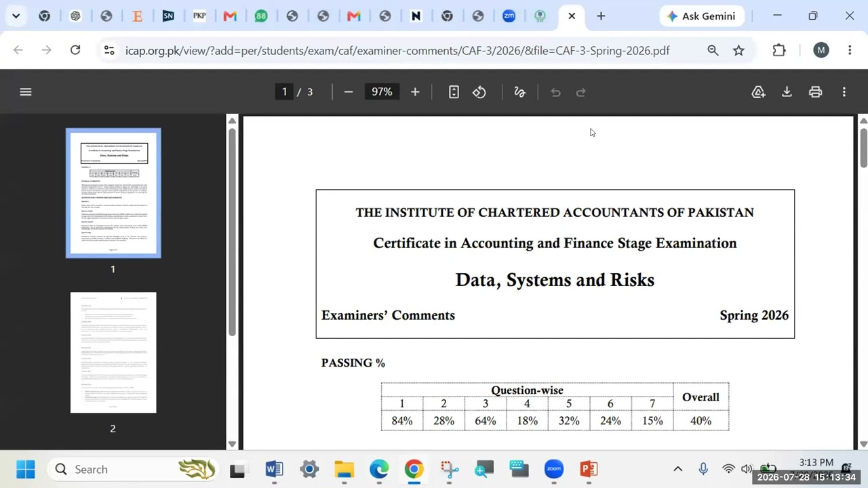This screenshot has height=488, width=868.
Task: Open PowerPoint from taskbar
Action: [x=589, y=469]
